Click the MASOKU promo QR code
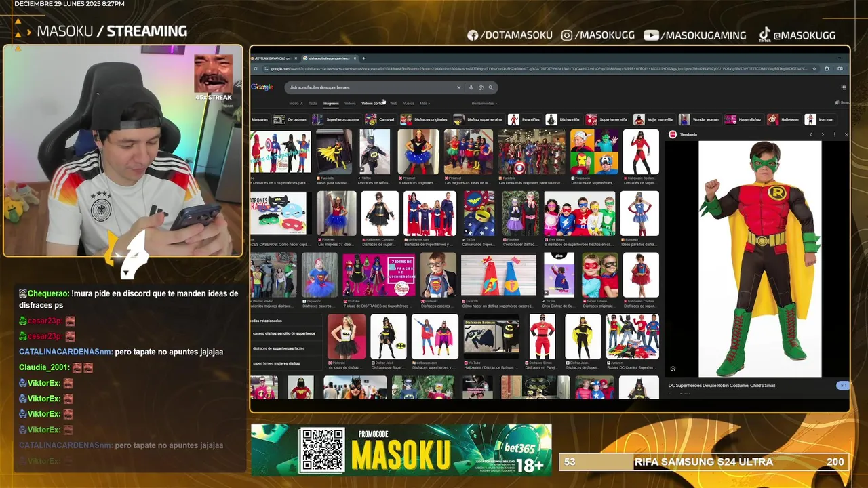Image resolution: width=868 pixels, height=488 pixels. pos(321,450)
